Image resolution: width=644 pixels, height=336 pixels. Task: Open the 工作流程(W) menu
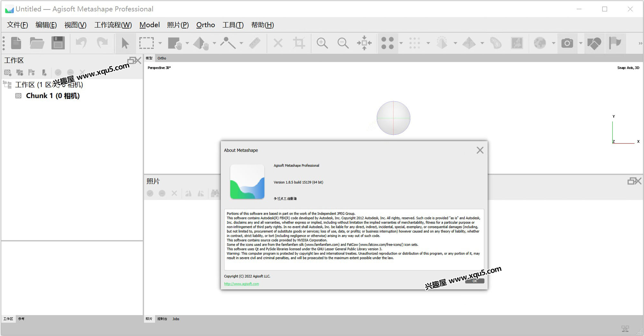113,25
